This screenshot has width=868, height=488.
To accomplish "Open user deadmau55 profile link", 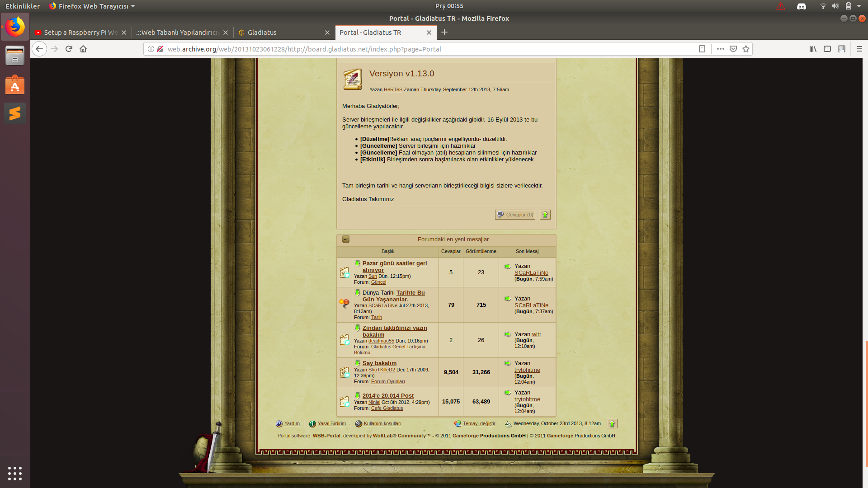I will click(x=381, y=341).
